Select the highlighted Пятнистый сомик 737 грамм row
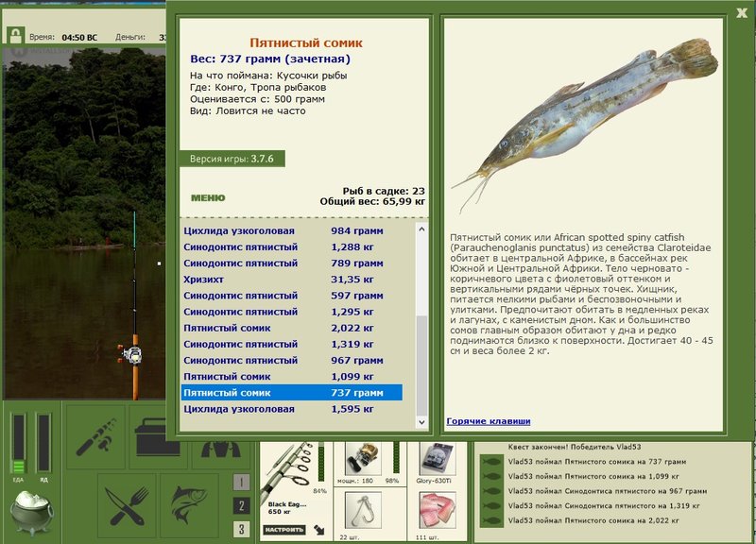 pos(292,393)
